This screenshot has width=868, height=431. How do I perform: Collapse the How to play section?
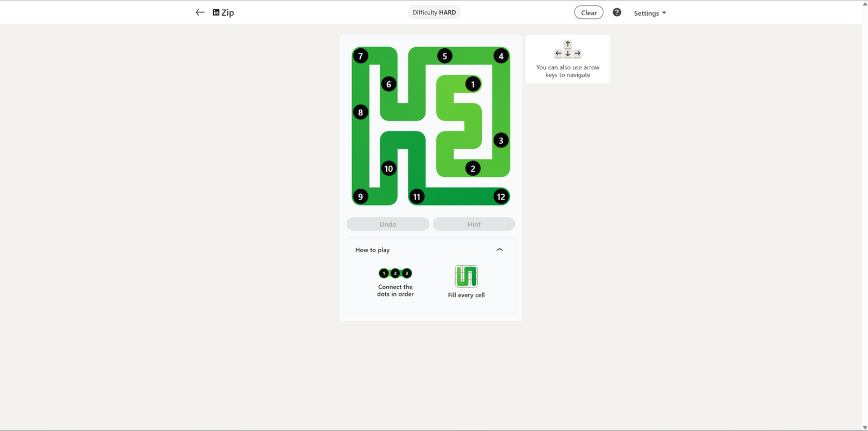pos(500,250)
